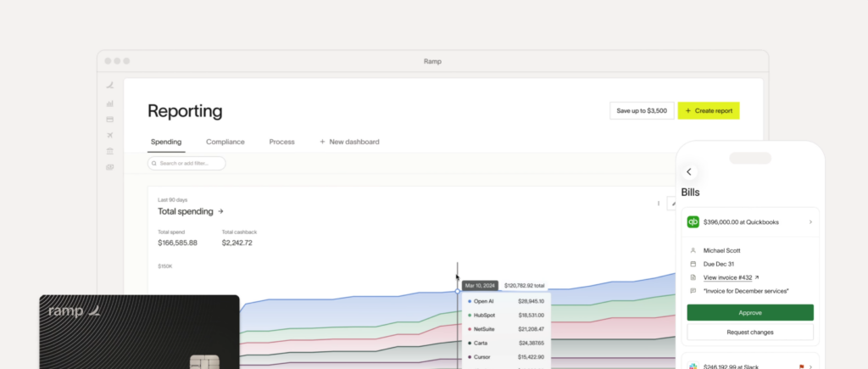Open the New dashboard tab
Image resolution: width=868 pixels, height=369 pixels.
tap(349, 142)
